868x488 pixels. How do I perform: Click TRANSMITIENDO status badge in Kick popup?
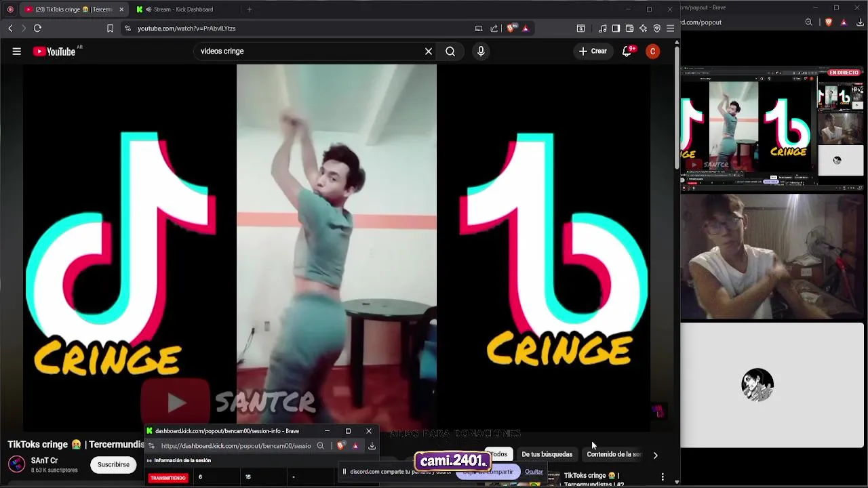[168, 478]
